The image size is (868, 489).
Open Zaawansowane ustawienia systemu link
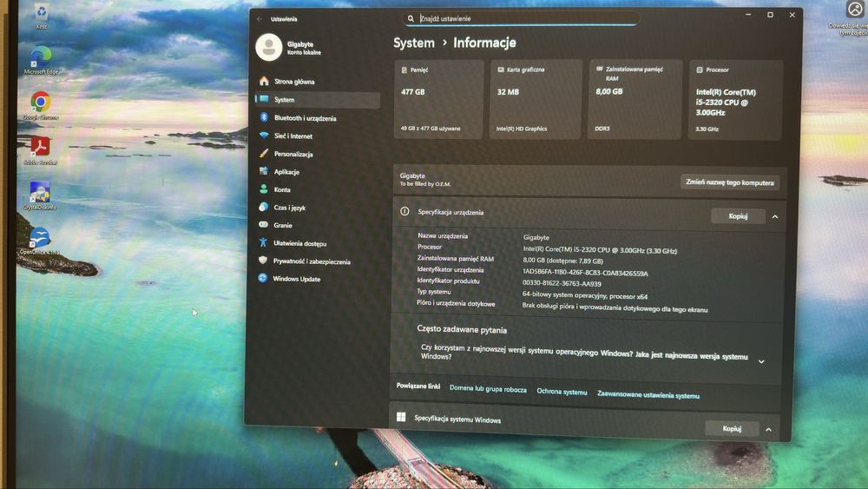(648, 394)
